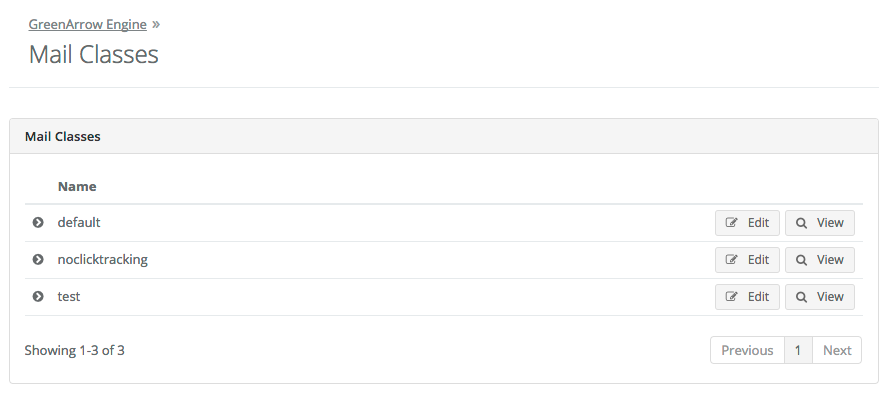Expand the noclicktracking mail class row
The height and width of the screenshot is (402, 888).
pyautogui.click(x=38, y=260)
